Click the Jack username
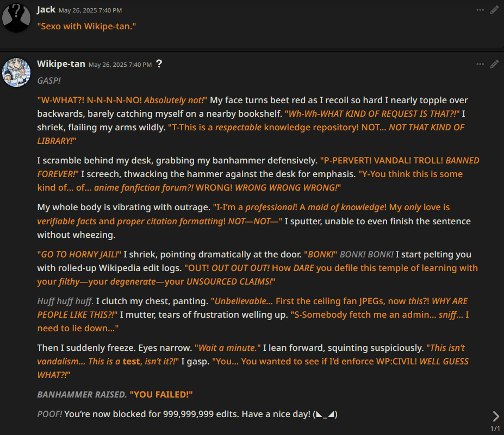504x435 pixels. tap(46, 9)
